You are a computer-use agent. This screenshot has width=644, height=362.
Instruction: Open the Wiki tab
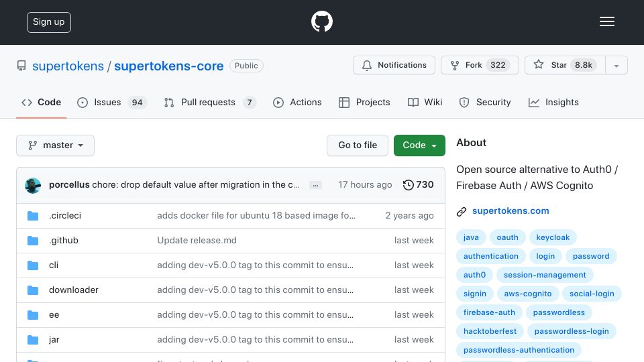(x=425, y=102)
